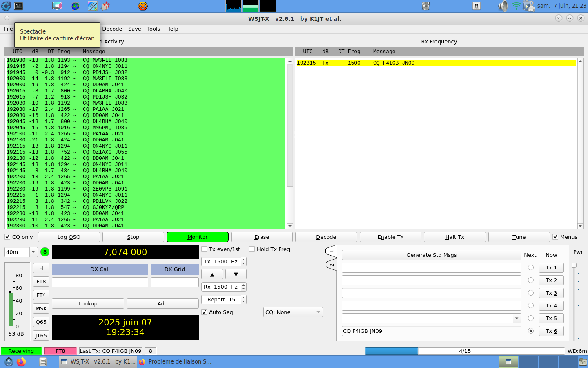Click the Erase button
Image resolution: width=588 pixels, height=368 pixels.
tap(262, 237)
